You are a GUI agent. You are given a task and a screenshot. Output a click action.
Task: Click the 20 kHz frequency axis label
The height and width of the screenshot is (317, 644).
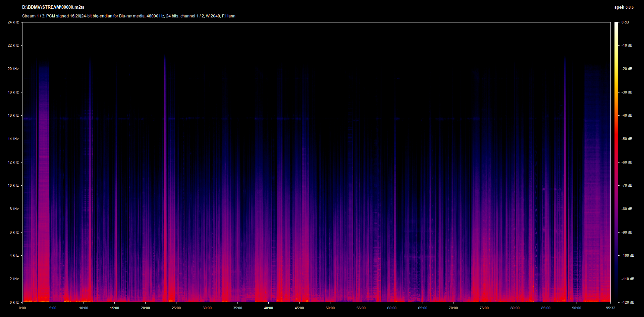pyautogui.click(x=13, y=69)
